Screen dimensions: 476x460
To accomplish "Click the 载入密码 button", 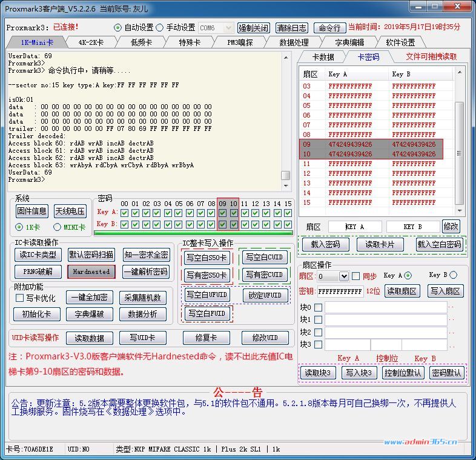I will (x=325, y=244).
